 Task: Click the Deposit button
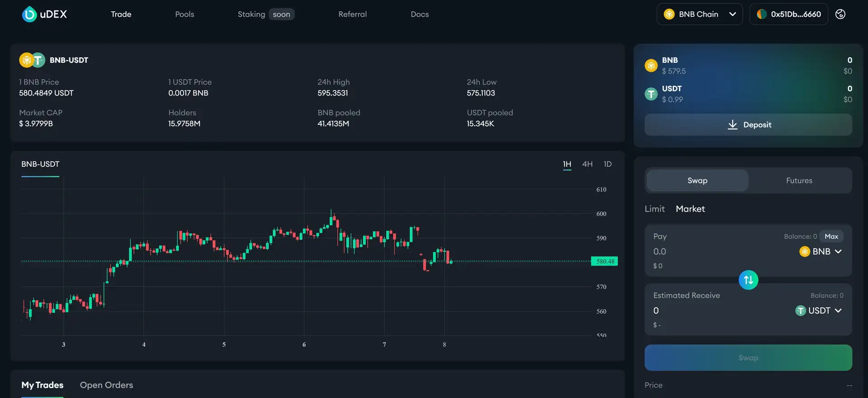(748, 125)
